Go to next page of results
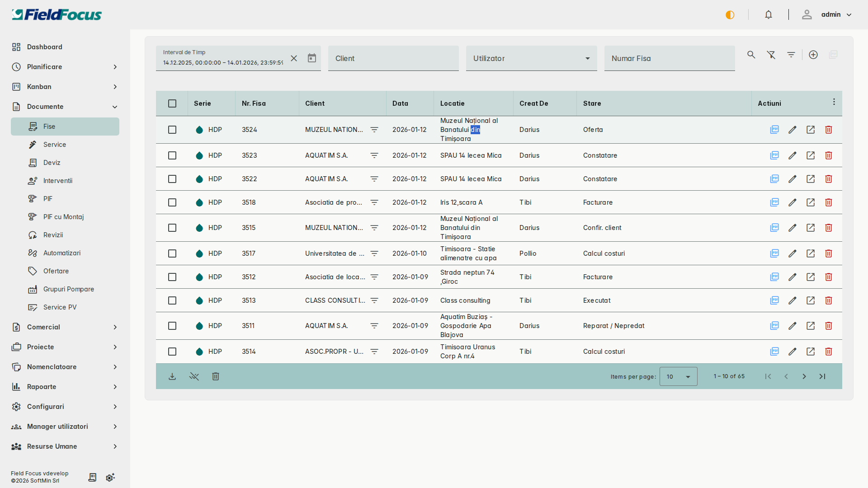This screenshot has height=488, width=868. pos(804,376)
